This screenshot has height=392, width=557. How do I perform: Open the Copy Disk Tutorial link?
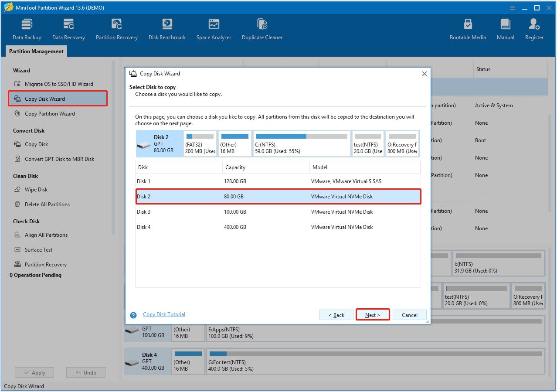click(164, 314)
